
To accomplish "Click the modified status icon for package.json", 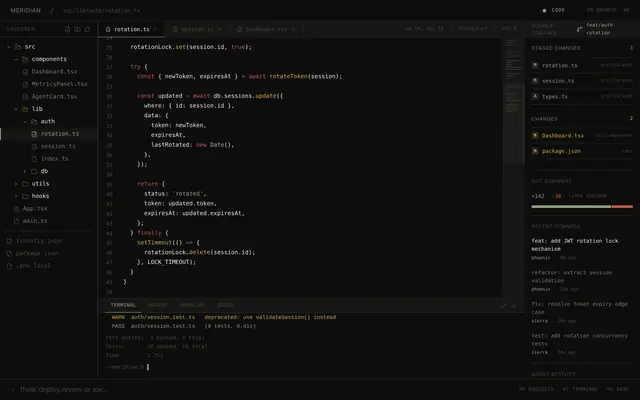I will [x=535, y=151].
